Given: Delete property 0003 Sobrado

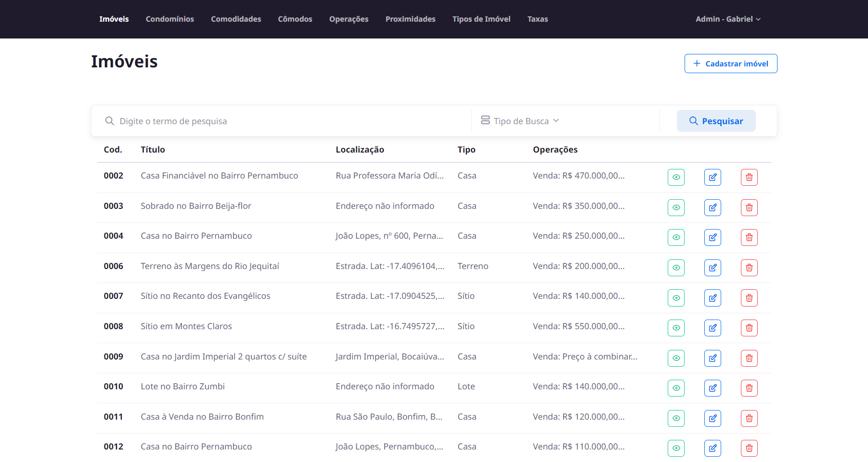Looking at the screenshot, I should [x=749, y=207].
